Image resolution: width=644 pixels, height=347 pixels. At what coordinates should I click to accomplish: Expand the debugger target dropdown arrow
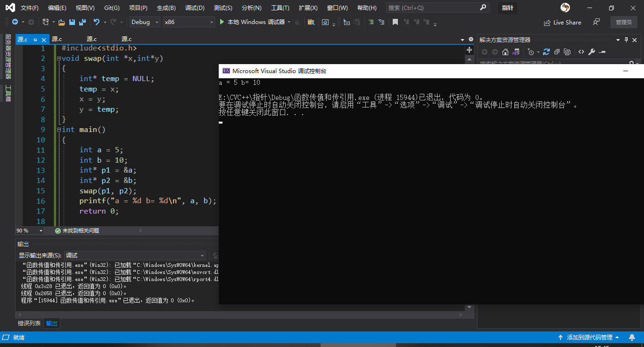pos(289,22)
